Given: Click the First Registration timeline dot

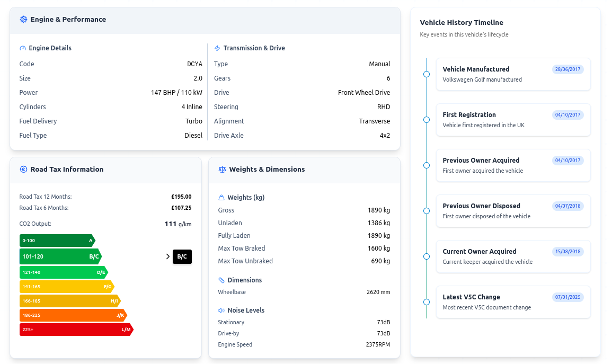Looking at the screenshot, I should [427, 120].
